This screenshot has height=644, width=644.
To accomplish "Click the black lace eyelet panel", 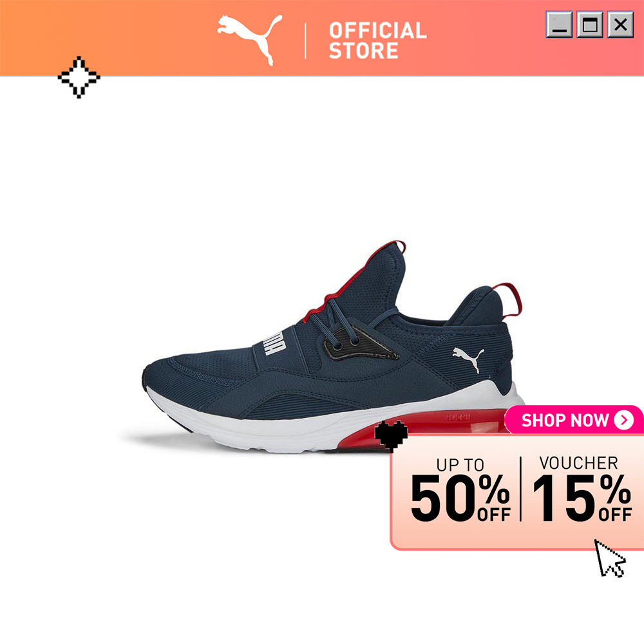I will [360, 344].
